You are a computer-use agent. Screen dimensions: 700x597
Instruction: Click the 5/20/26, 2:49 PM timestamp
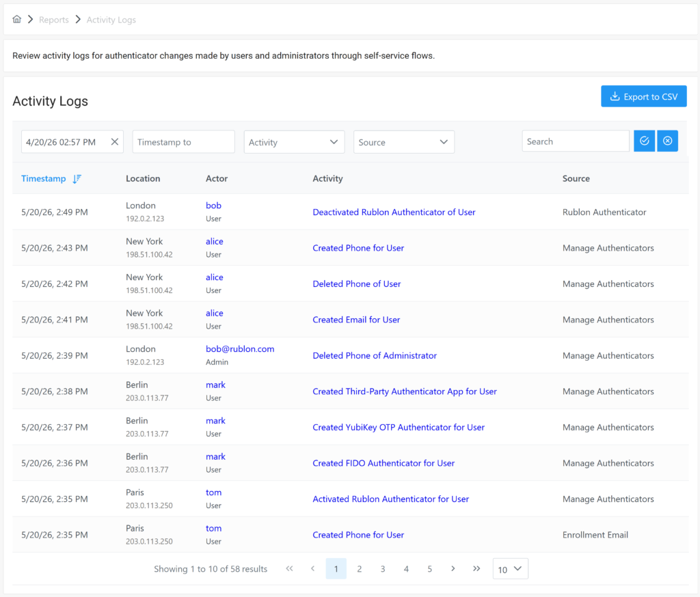coord(55,212)
